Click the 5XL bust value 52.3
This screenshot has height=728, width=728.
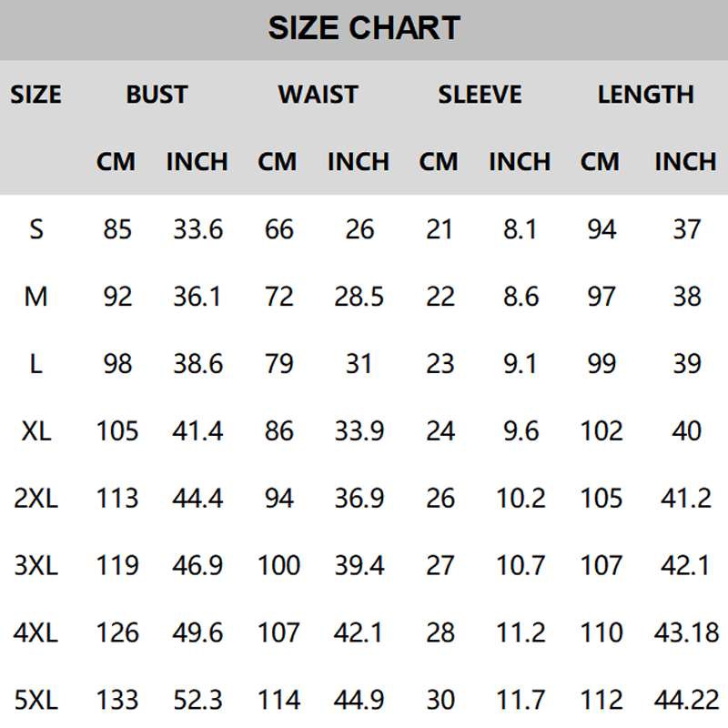click(x=197, y=700)
